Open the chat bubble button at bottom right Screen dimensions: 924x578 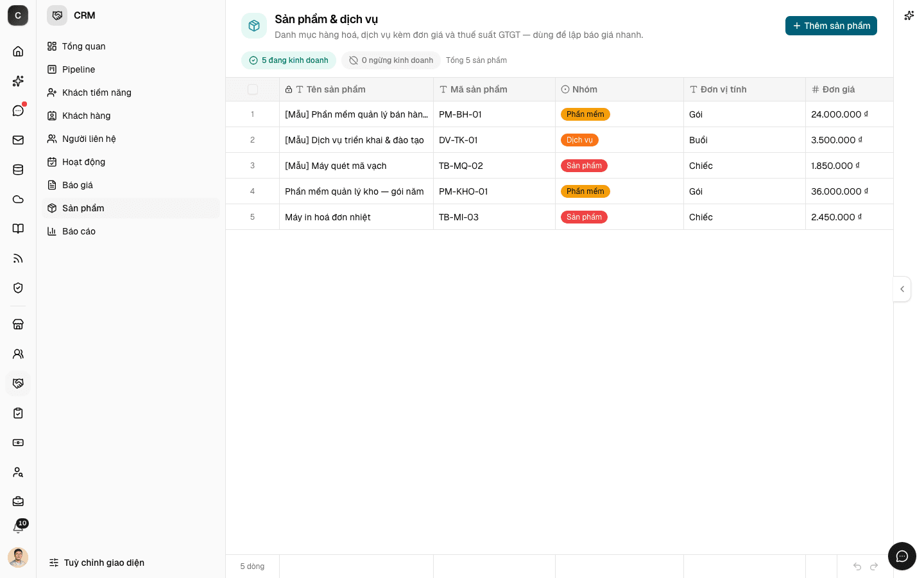coord(902,556)
